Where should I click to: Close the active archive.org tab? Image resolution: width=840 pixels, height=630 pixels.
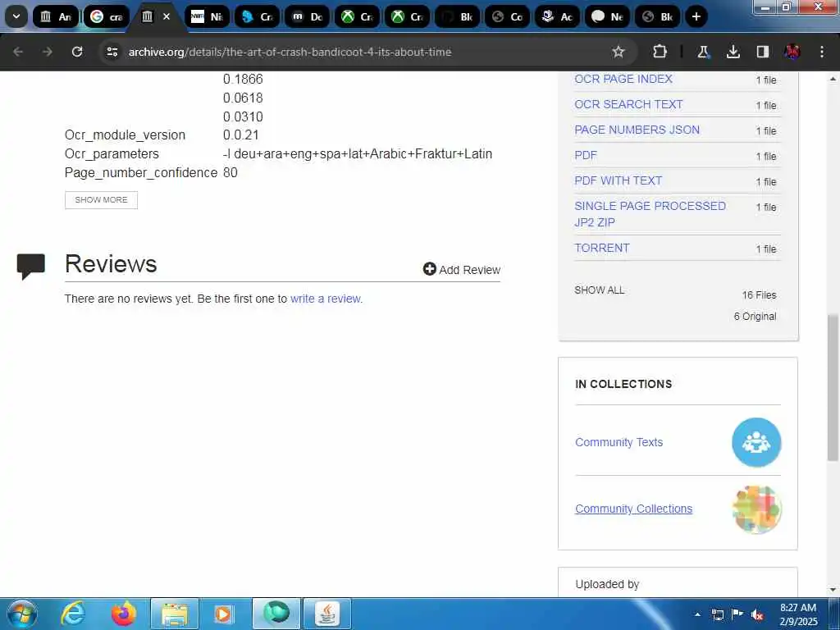[x=167, y=16]
